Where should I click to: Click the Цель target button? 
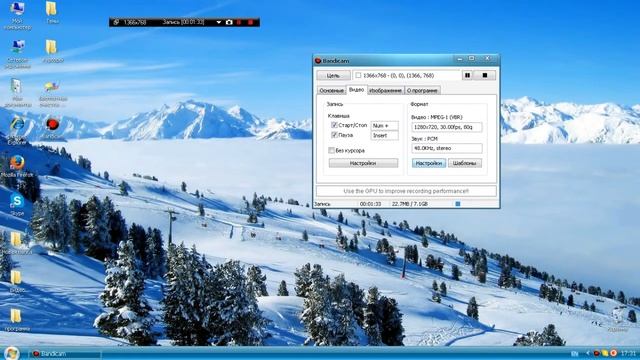click(x=333, y=76)
